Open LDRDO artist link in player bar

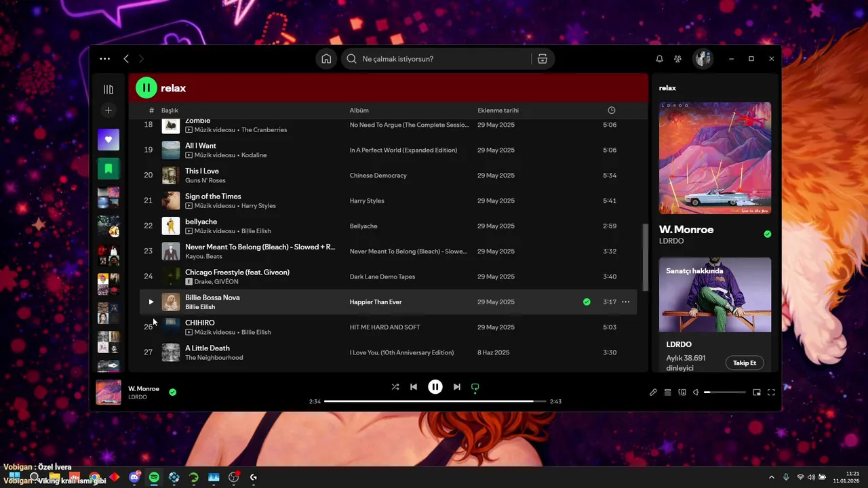(x=138, y=397)
